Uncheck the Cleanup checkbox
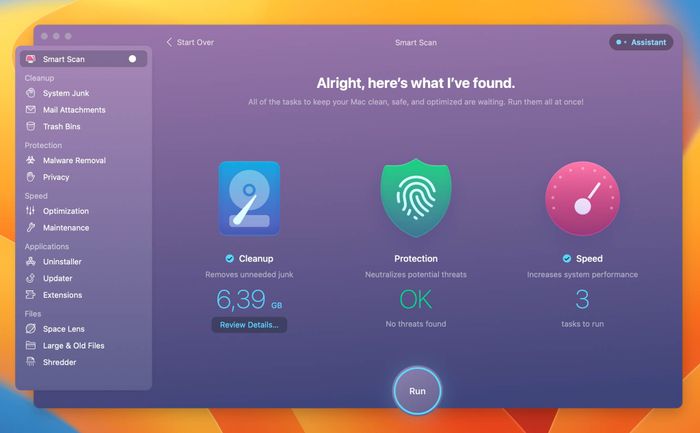 tap(229, 258)
